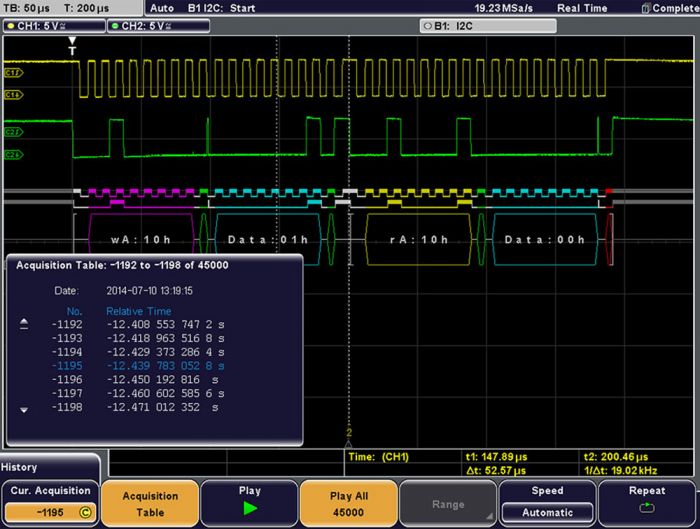Click the trigger T marker at top

coord(72,46)
